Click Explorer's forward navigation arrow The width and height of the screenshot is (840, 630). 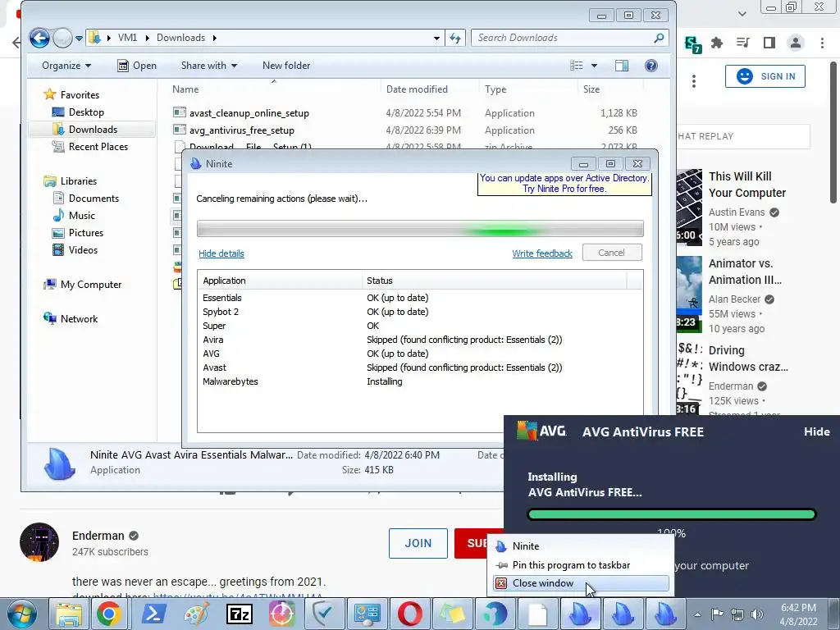[x=62, y=38]
